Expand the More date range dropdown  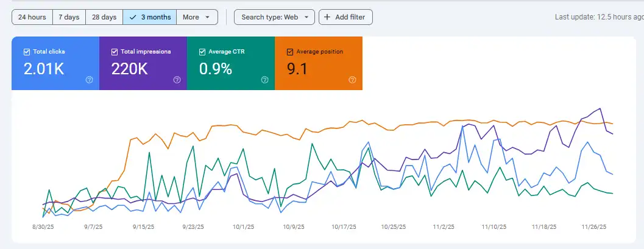197,17
